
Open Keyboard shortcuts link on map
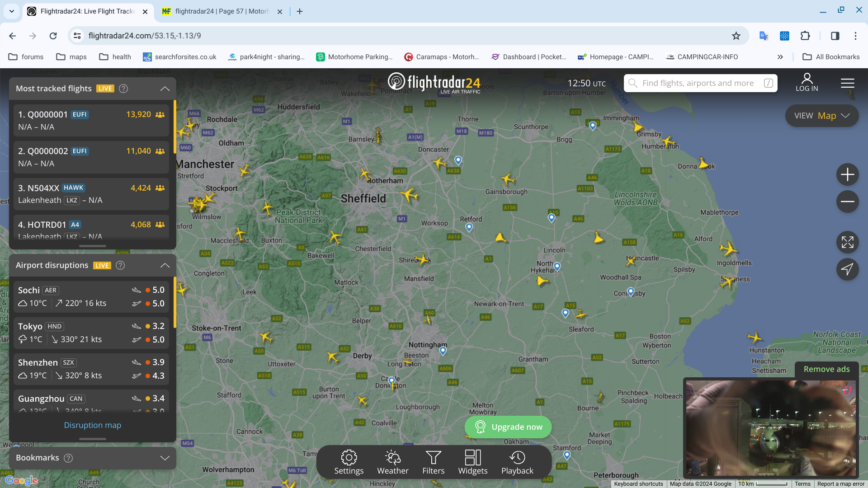coord(638,484)
